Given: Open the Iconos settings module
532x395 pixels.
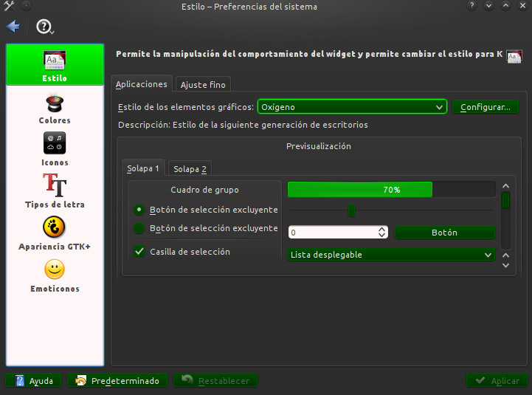Looking at the screenshot, I should pos(55,149).
